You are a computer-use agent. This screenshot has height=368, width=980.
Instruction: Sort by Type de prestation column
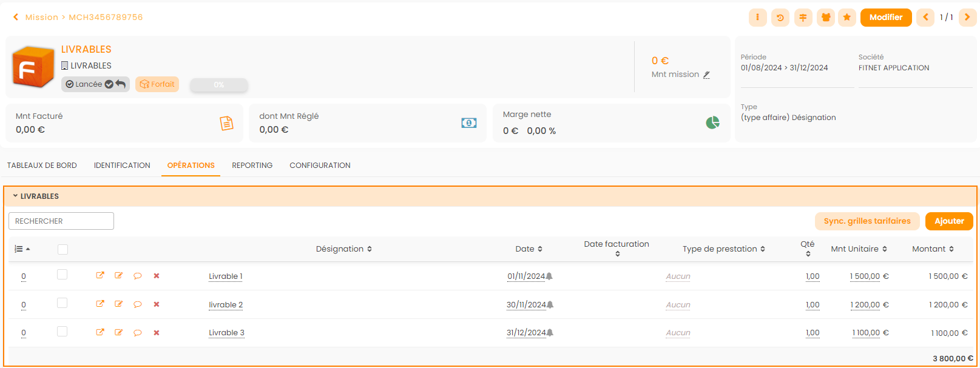pos(723,249)
